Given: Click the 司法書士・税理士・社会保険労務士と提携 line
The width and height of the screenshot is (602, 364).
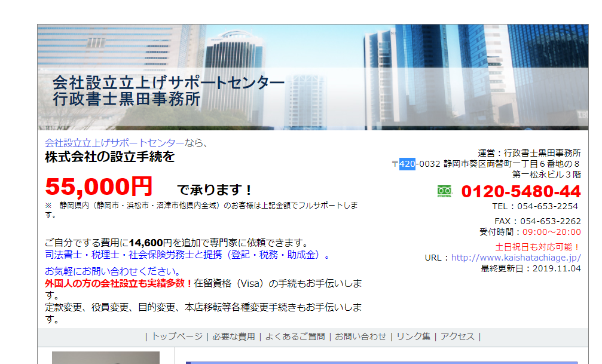Looking at the screenshot, I should (x=185, y=255).
